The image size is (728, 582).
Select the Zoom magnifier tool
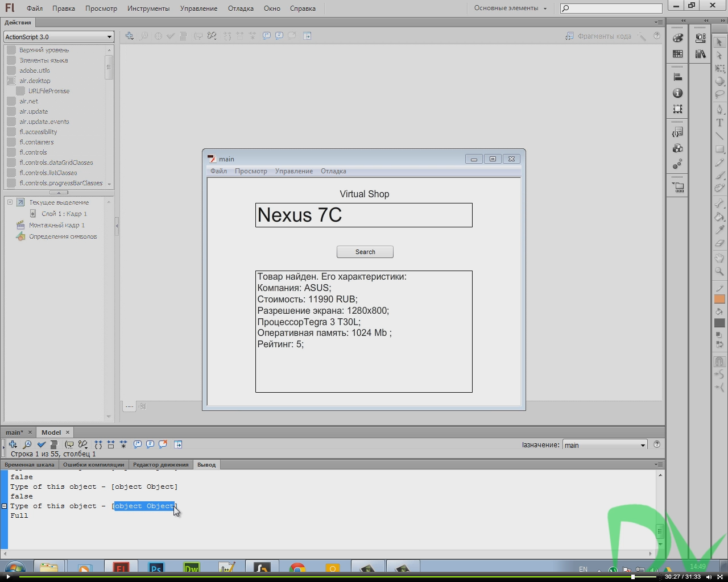point(719,272)
